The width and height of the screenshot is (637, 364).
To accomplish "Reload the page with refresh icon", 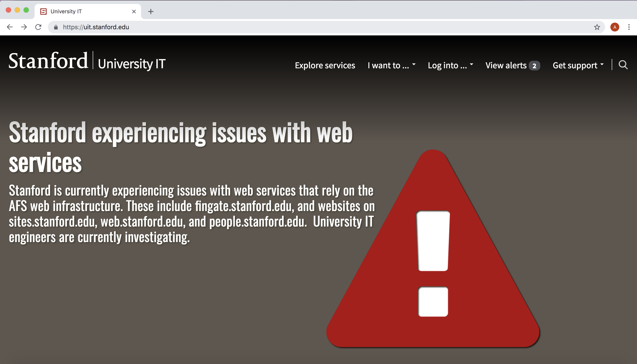I will pos(38,27).
